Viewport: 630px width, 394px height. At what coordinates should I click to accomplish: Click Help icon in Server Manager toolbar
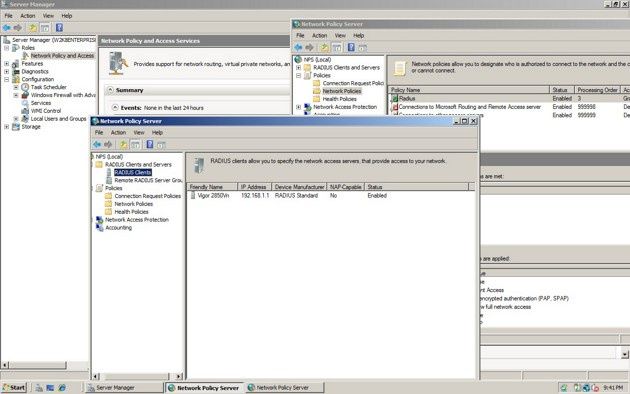point(59,28)
